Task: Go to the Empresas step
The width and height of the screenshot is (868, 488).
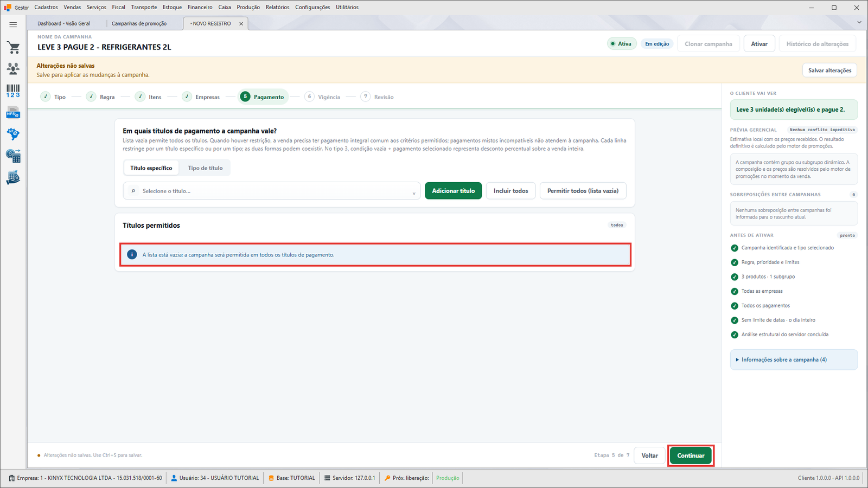Action: tap(201, 97)
